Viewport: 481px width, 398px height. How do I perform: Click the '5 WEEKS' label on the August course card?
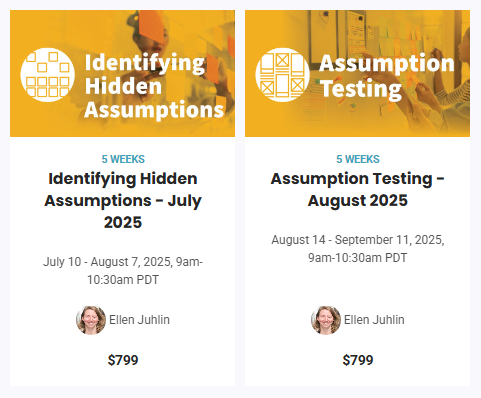[358, 159]
